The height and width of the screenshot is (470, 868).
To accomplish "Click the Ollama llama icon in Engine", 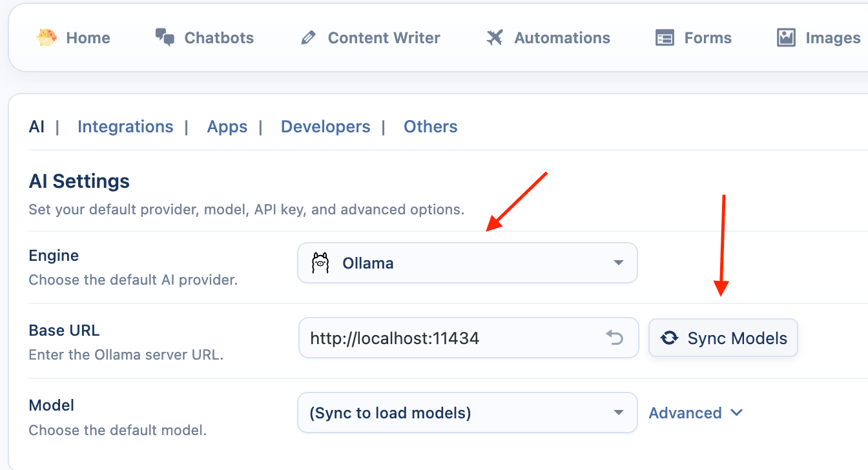I will point(320,263).
